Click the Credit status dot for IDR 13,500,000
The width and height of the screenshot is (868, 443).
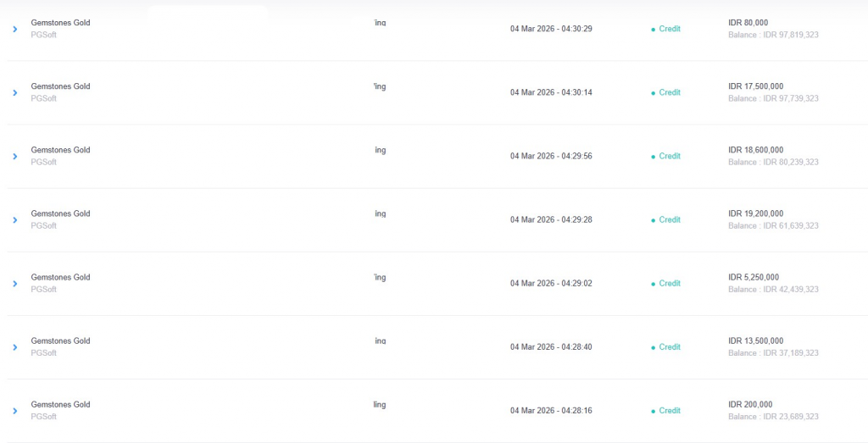click(x=653, y=346)
